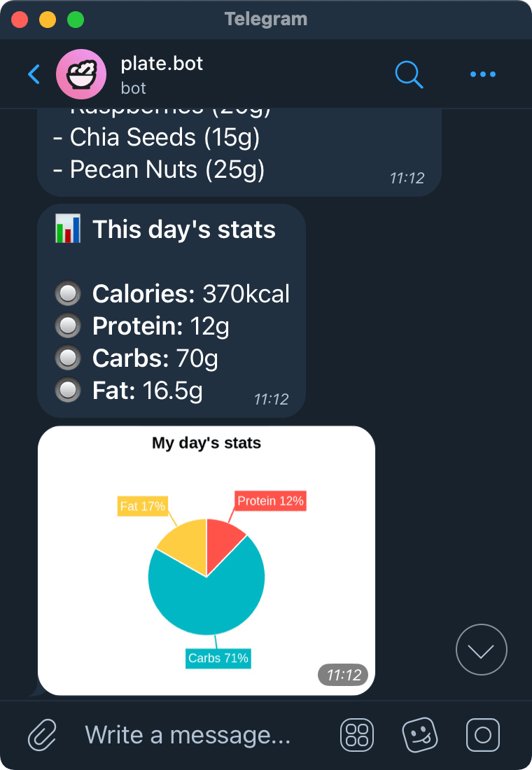Open the bot commands grid icon
The image size is (532, 770).
[356, 735]
